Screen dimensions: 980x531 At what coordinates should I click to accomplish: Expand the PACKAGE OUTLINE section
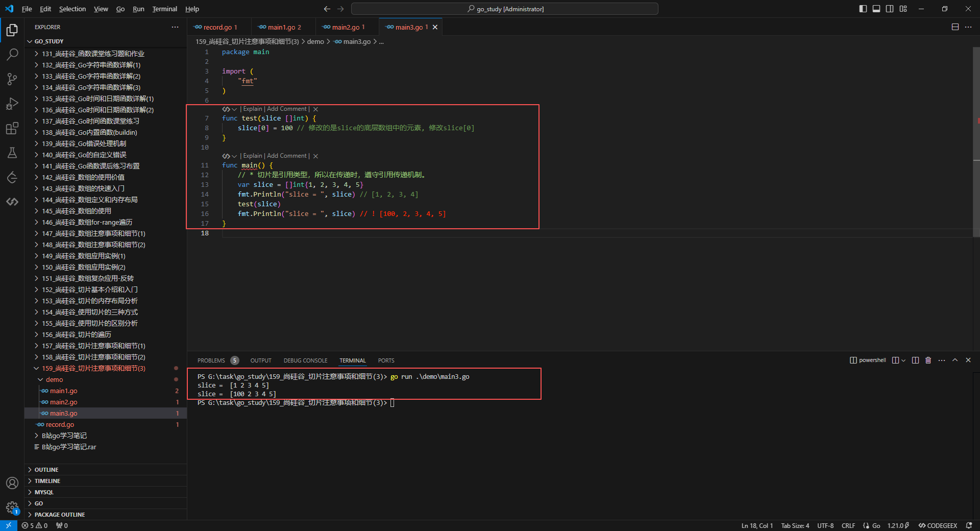(x=60, y=515)
